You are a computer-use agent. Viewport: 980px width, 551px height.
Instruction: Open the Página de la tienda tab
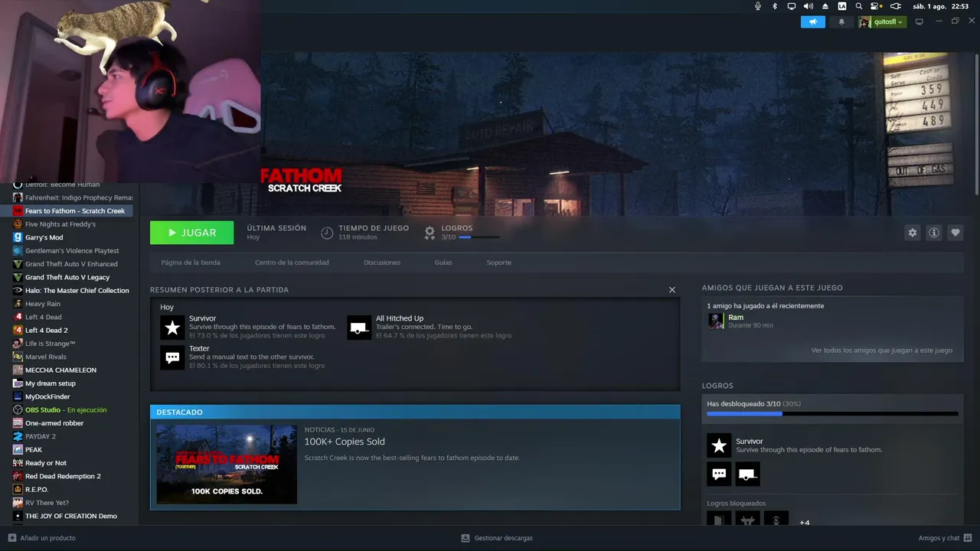click(191, 262)
